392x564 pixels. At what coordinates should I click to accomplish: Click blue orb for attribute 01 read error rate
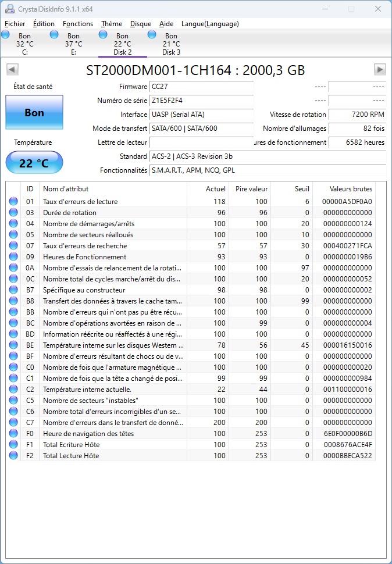click(x=13, y=202)
